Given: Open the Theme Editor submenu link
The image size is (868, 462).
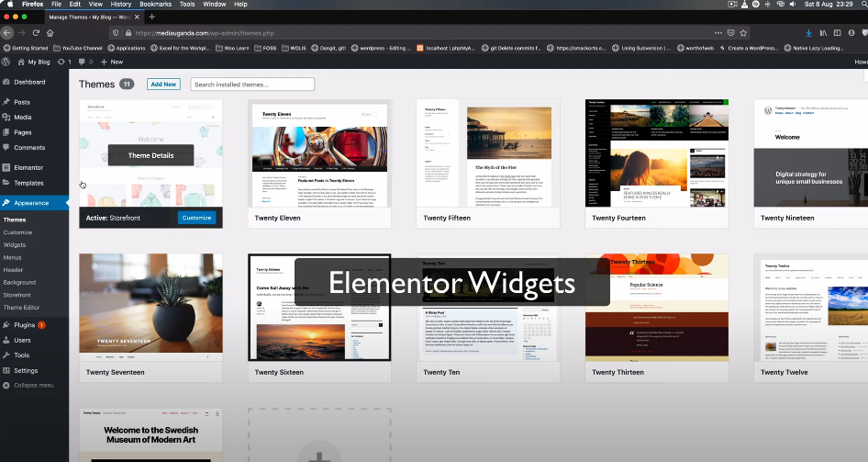Looking at the screenshot, I should [x=21, y=308].
